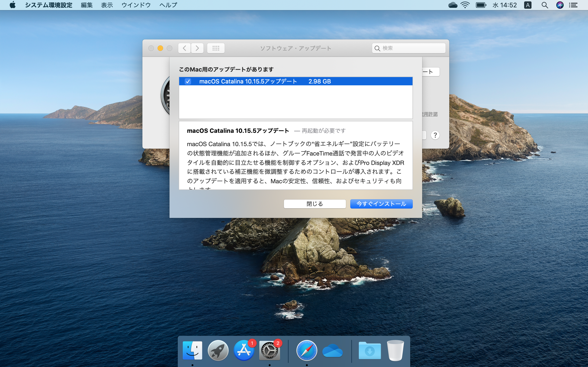Dismiss the update dialog with 閉じる
588x367 pixels.
click(x=314, y=204)
